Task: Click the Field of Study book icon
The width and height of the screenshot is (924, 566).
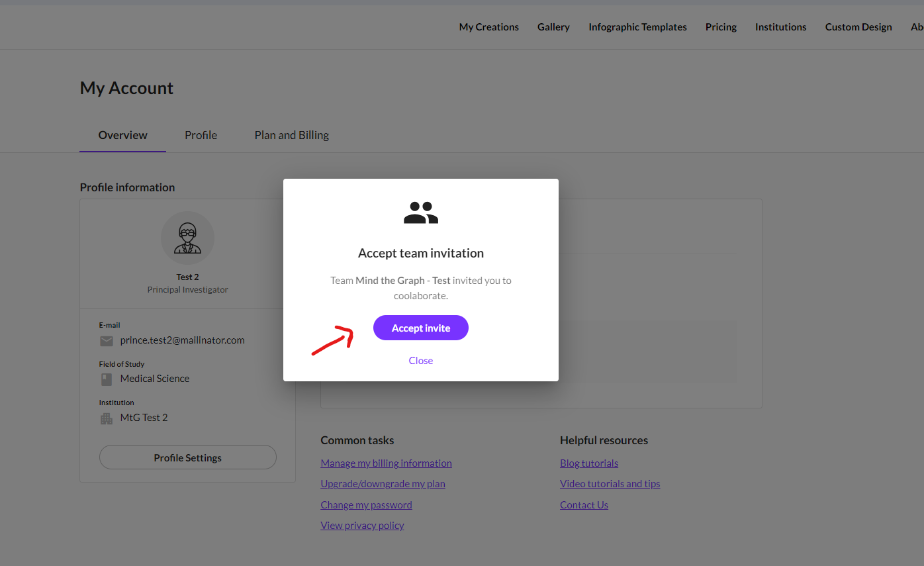Action: [107, 379]
